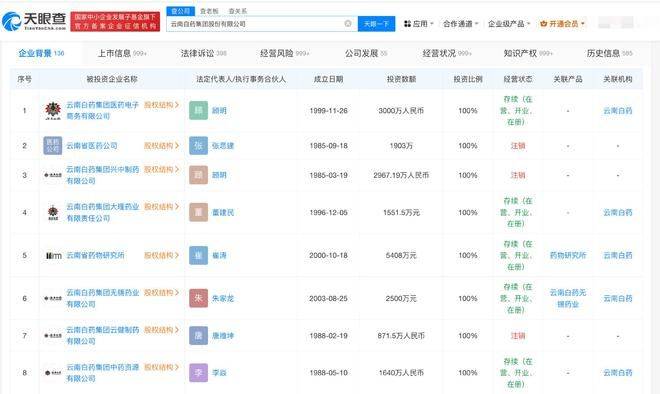Image resolution: width=660 pixels, height=394 pixels.
Task: Open the row 3 兴中制药 company logo
Action: 53,175
